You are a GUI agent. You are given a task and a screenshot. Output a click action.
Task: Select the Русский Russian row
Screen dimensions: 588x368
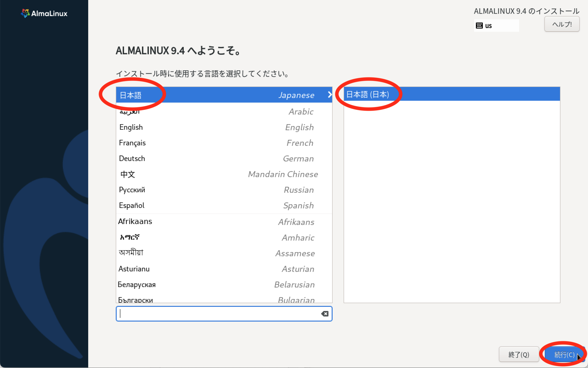coord(224,190)
